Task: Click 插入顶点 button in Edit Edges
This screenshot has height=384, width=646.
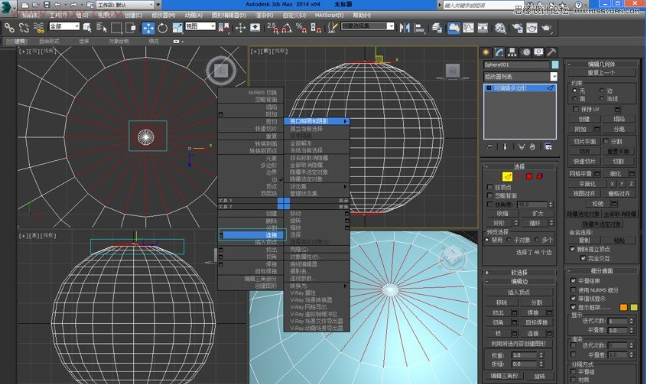Action: pos(518,292)
